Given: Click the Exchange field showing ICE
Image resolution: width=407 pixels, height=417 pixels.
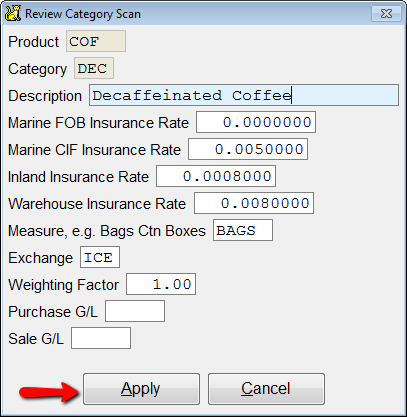Looking at the screenshot, I should [x=100, y=257].
